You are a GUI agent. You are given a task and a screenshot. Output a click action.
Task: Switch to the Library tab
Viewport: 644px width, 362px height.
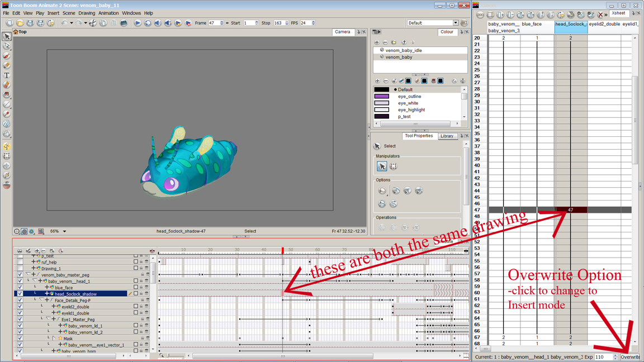[447, 136]
